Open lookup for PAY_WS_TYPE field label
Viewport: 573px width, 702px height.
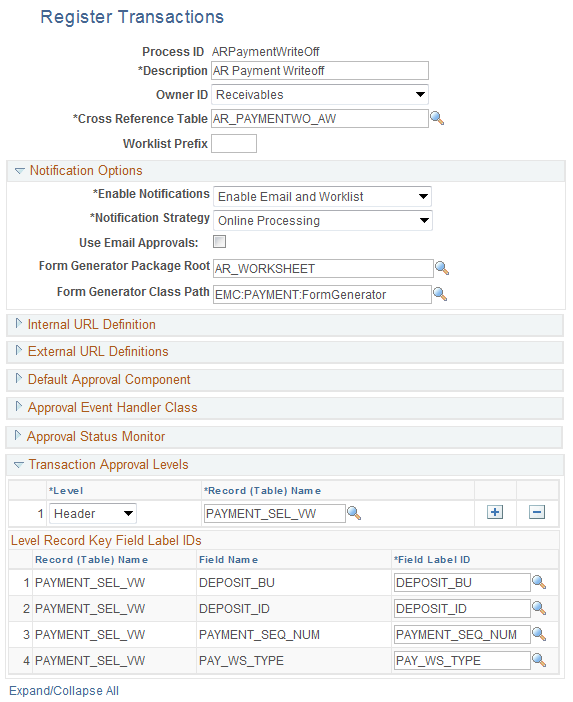pyautogui.click(x=539, y=660)
